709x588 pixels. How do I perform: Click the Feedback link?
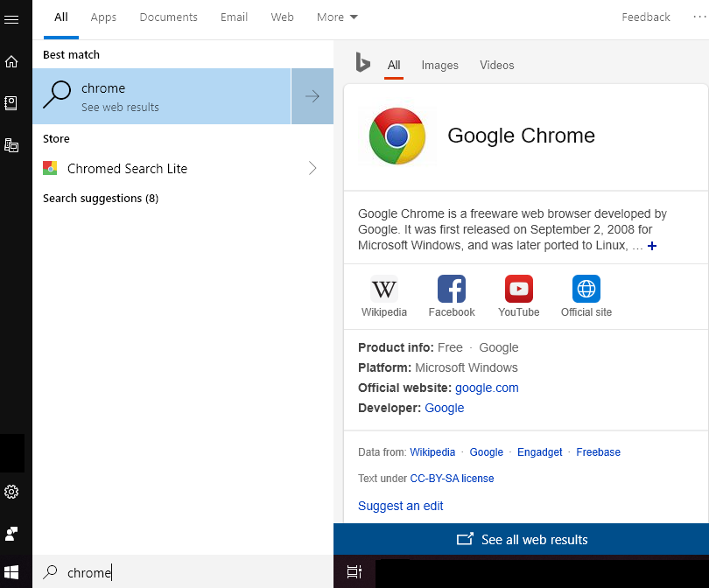(645, 17)
